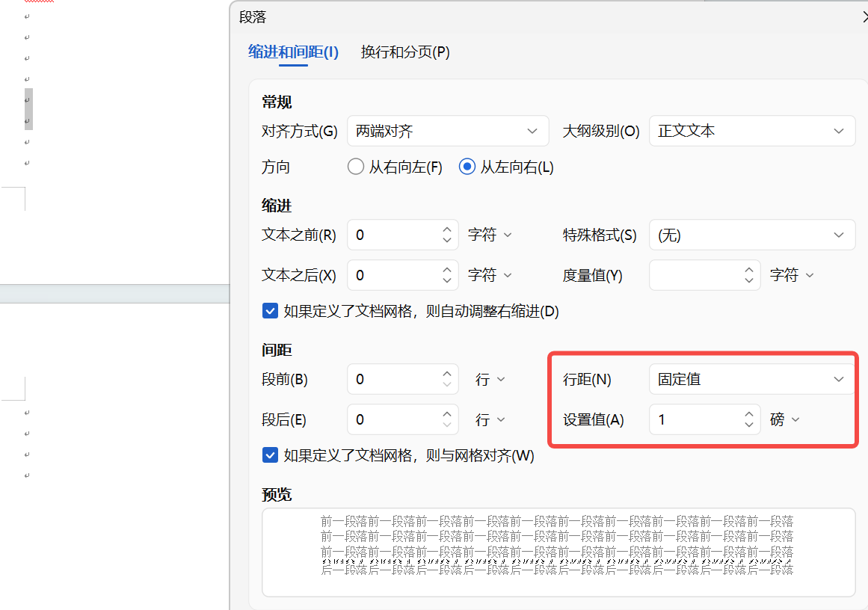Image resolution: width=868 pixels, height=610 pixels.
Task: Increase 段前 spacing with the up arrow
Action: tap(447, 374)
